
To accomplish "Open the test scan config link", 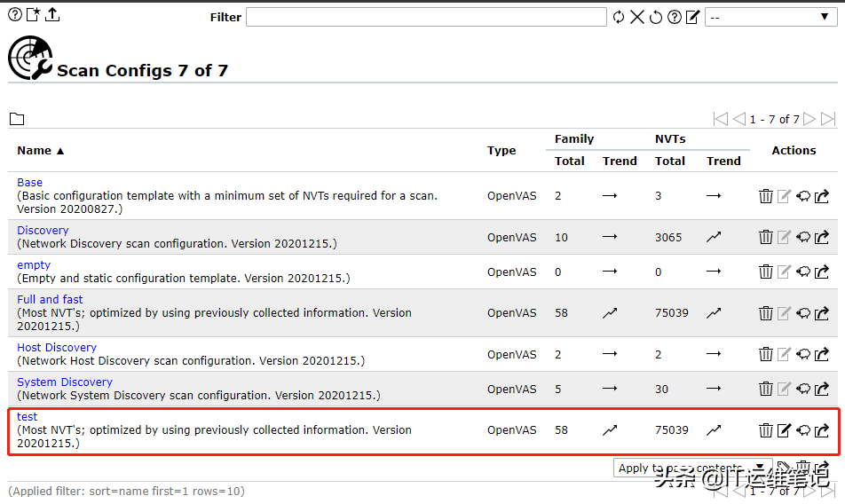I will pos(27,417).
